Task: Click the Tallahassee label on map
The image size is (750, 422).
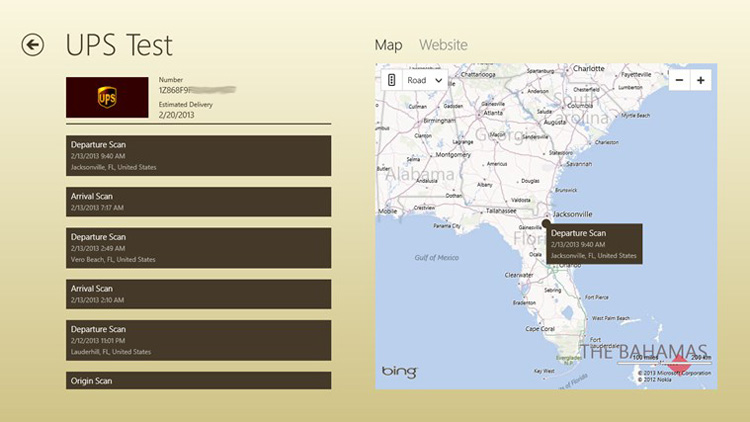Action: coord(501,211)
